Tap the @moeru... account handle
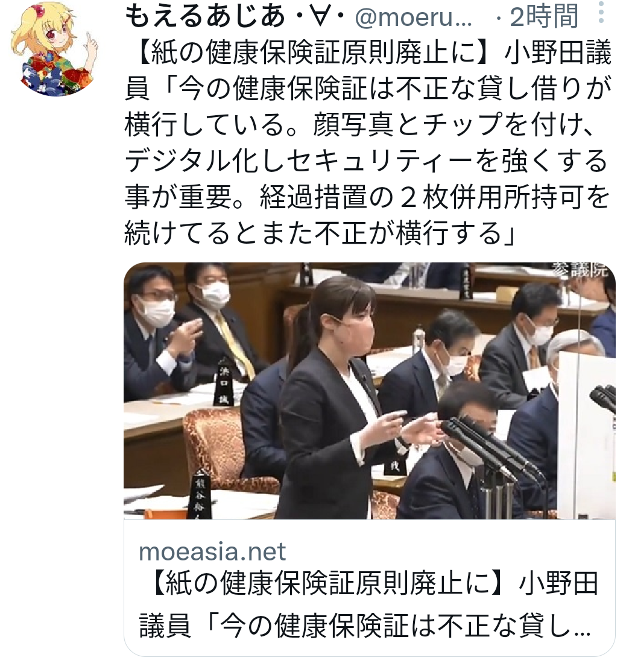This screenshot has width=632, height=672. [414, 17]
